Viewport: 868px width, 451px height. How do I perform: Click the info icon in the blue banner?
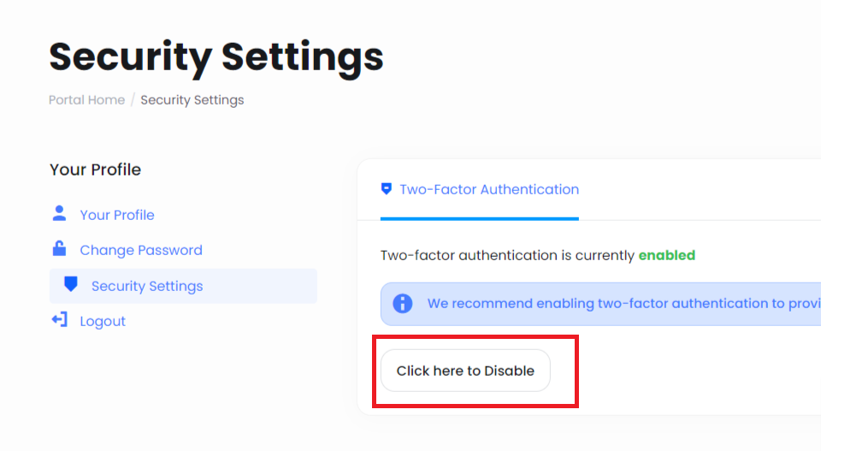pos(402,304)
